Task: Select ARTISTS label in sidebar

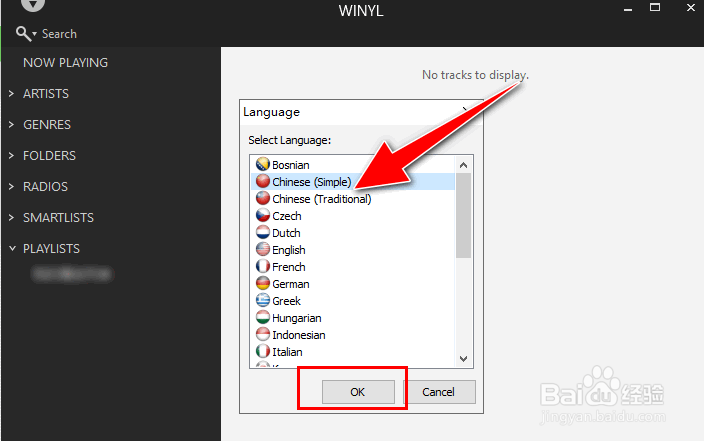Action: 46,93
